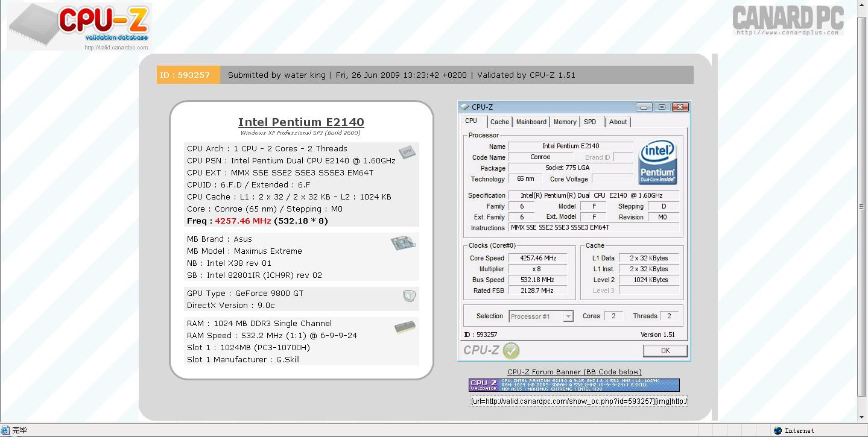Click the ID : 593257 orange badge
The width and height of the screenshot is (868, 437).
188,75
